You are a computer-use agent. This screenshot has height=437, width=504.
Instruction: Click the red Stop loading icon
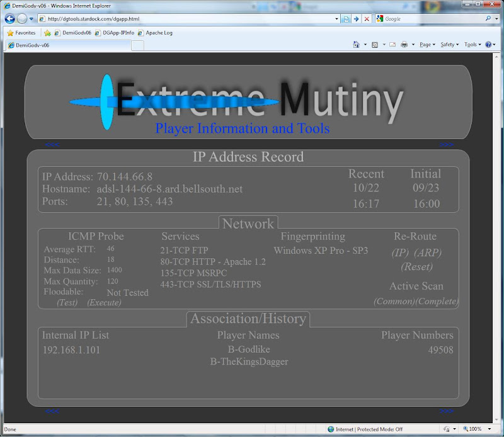(x=367, y=19)
